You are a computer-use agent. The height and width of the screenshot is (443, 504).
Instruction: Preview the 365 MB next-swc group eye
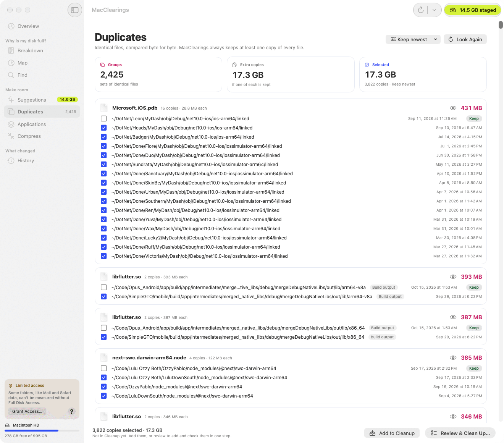pyautogui.click(x=453, y=358)
